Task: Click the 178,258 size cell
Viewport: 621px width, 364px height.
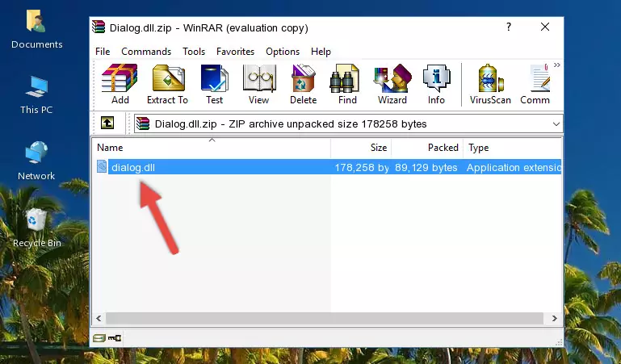Action: [x=362, y=167]
